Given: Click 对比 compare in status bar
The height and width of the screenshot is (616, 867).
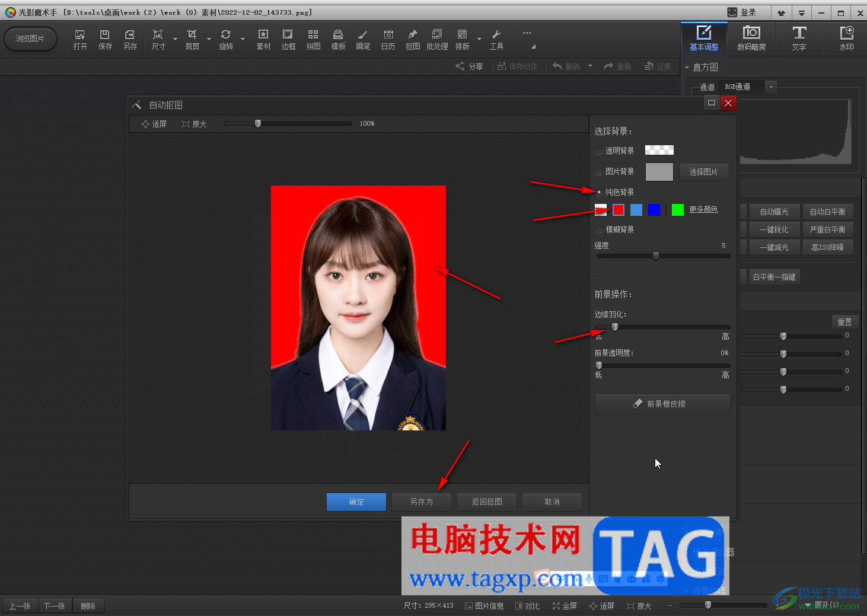Looking at the screenshot, I should pos(527,606).
